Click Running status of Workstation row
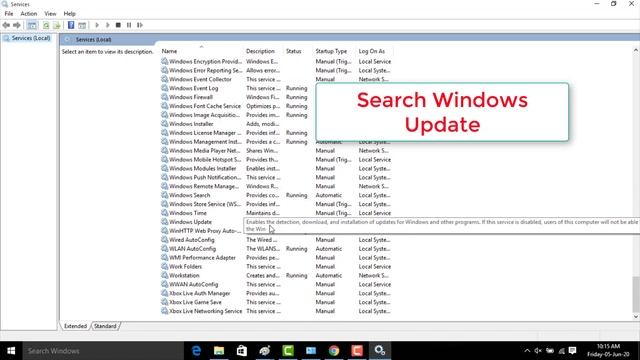640x360 pixels. [x=296, y=276]
